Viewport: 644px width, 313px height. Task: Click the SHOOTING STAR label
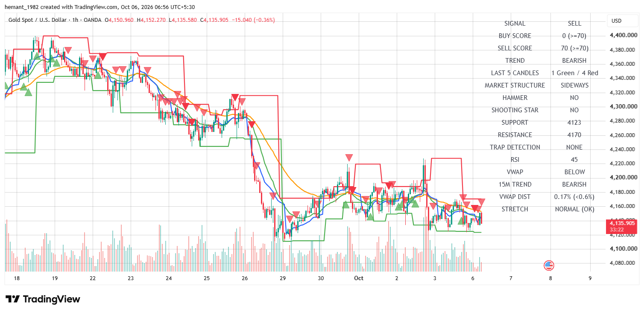[x=515, y=110]
